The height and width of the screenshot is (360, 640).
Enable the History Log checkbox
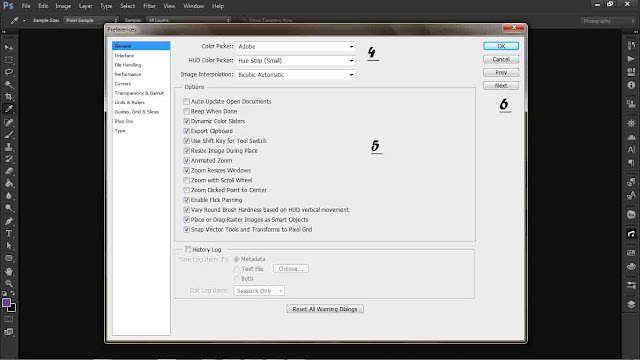pyautogui.click(x=188, y=249)
